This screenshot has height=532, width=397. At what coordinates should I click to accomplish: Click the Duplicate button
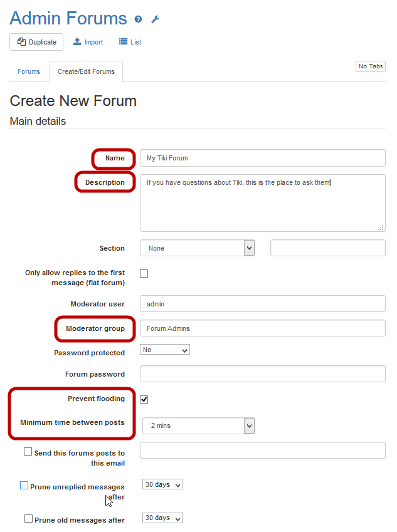tap(36, 42)
